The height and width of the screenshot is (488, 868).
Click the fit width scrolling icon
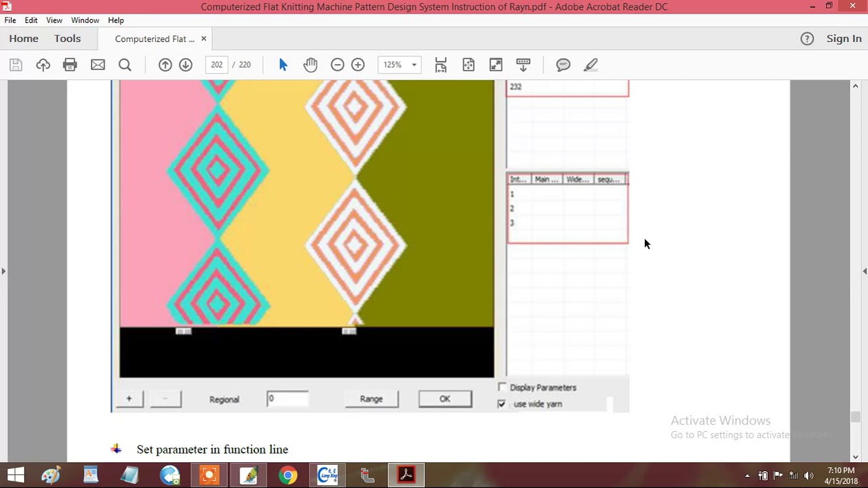pyautogui.click(x=441, y=65)
